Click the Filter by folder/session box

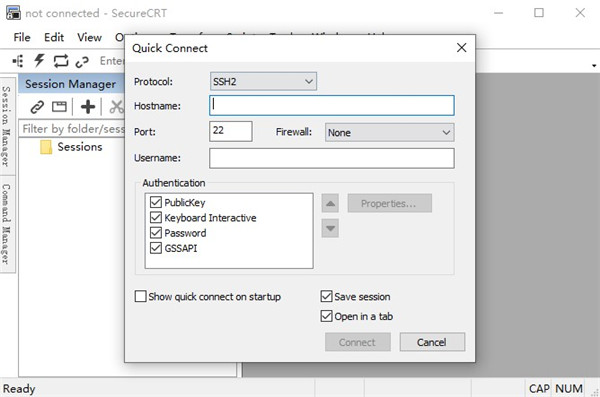73,129
